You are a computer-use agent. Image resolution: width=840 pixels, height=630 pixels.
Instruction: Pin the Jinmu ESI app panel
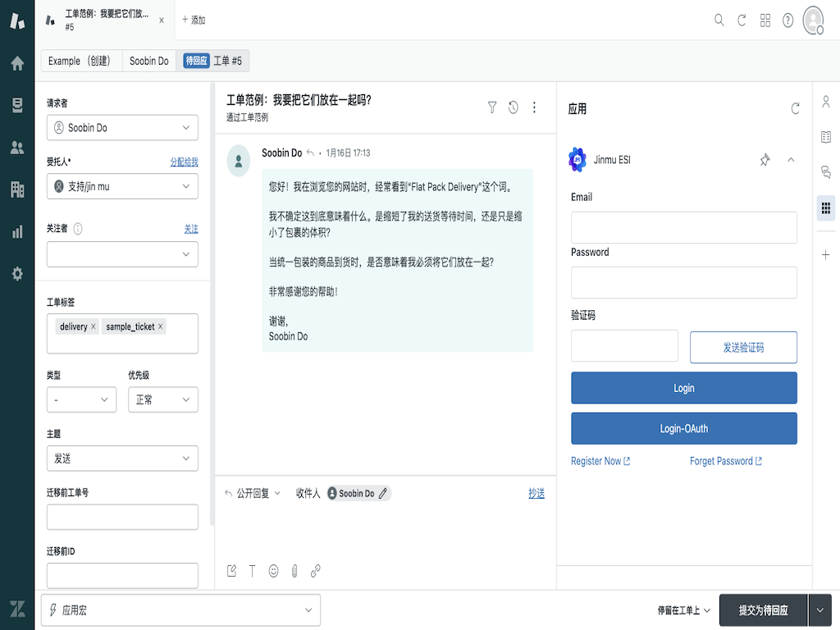(765, 161)
